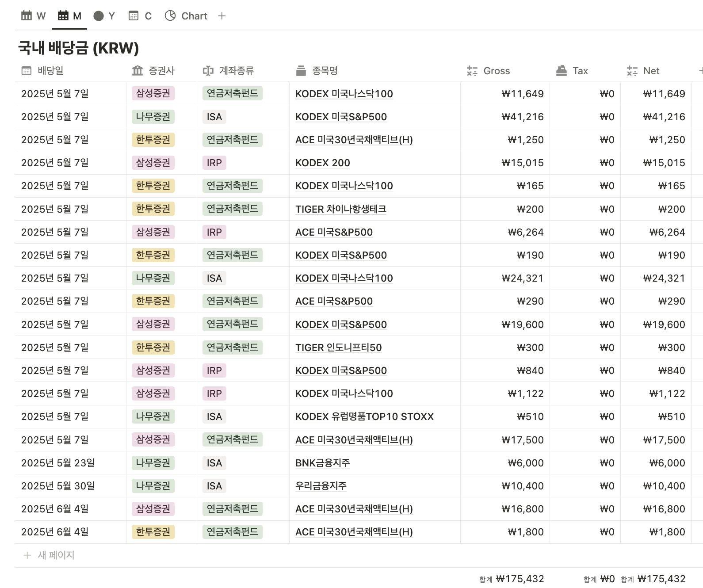Open the TIGER 인도니프티50 page
This screenshot has height=588, width=703.
tap(339, 348)
